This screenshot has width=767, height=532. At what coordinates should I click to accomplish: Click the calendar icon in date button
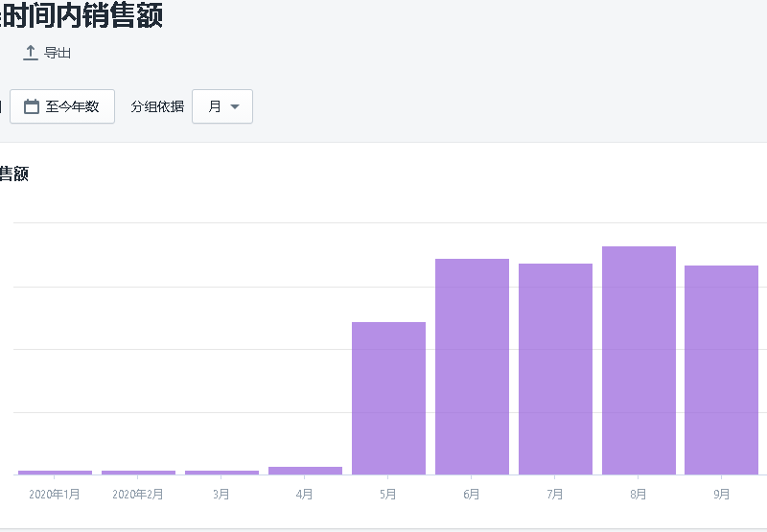[32, 106]
